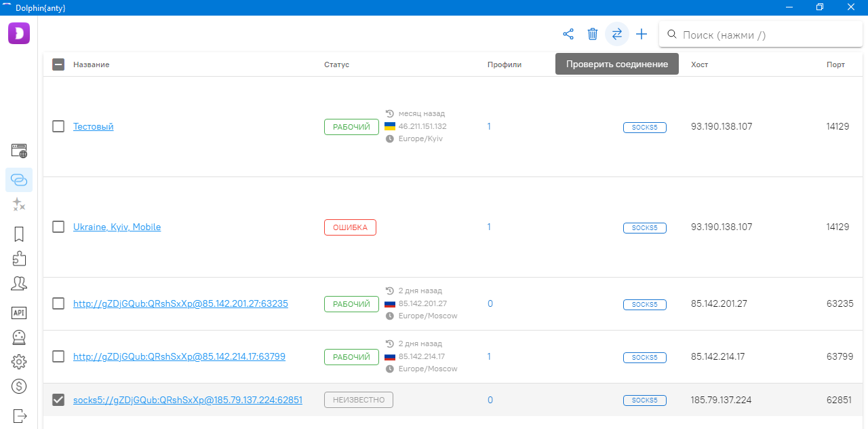Check the box for Тестовый proxy
This screenshot has height=429, width=868.
click(58, 126)
